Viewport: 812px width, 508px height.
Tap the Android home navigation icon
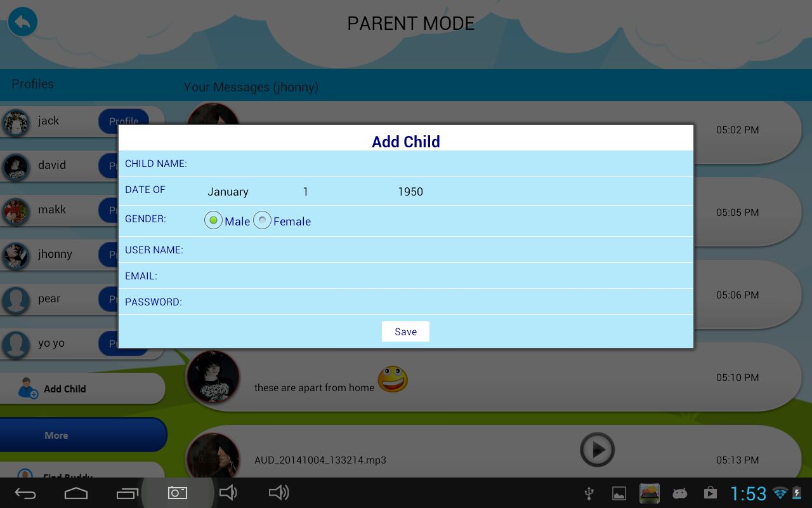coord(76,493)
